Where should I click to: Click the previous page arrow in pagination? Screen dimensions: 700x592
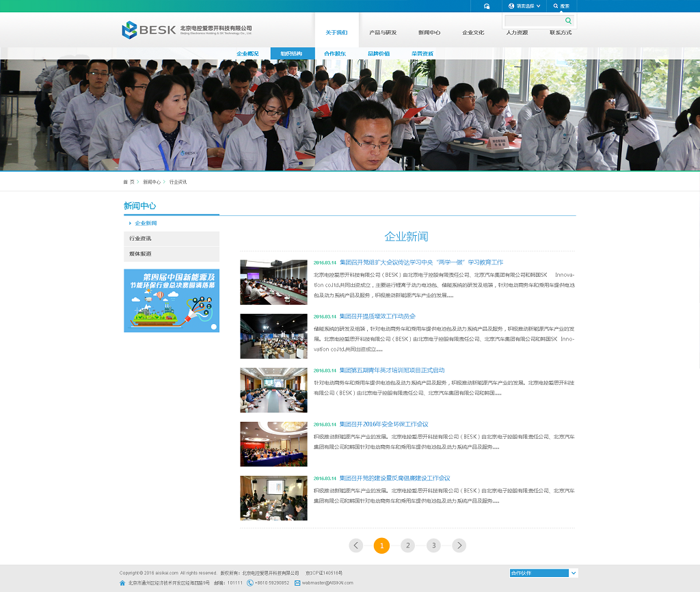pos(356,546)
